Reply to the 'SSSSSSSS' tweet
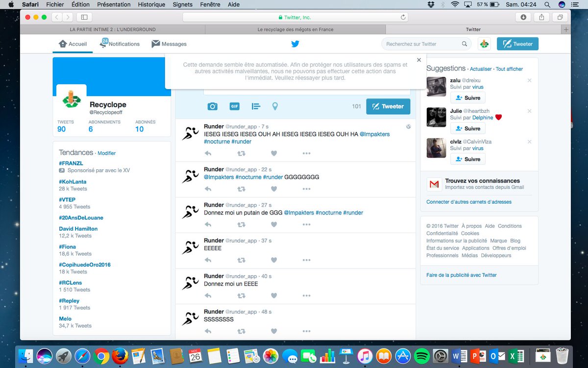The height and width of the screenshot is (368, 588). pyautogui.click(x=208, y=331)
